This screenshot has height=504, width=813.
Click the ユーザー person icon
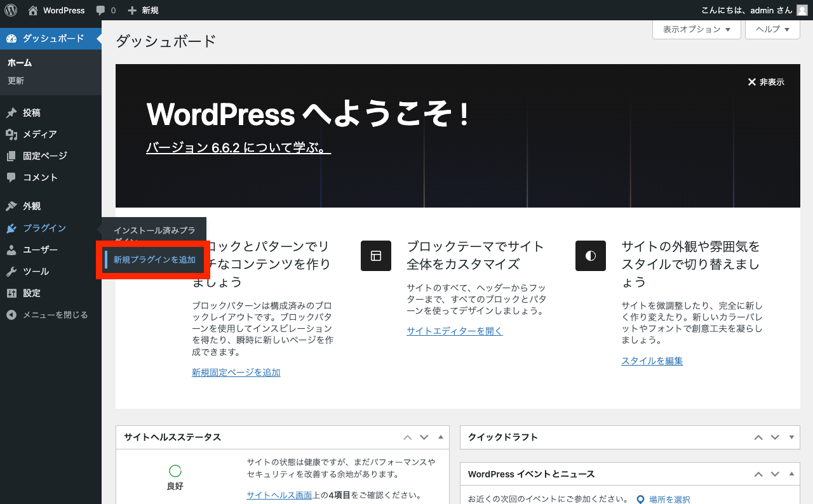[x=11, y=250]
